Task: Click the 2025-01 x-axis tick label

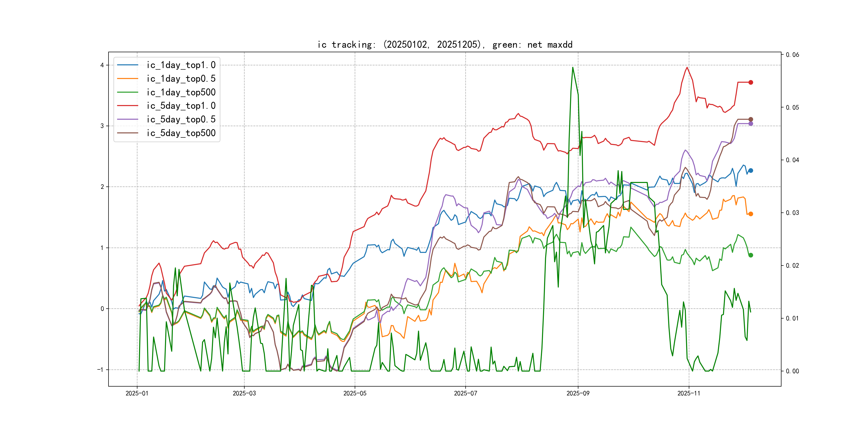Action: point(137,393)
